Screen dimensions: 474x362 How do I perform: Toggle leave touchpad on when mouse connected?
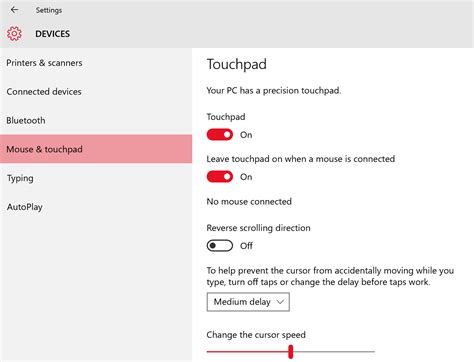[220, 177]
